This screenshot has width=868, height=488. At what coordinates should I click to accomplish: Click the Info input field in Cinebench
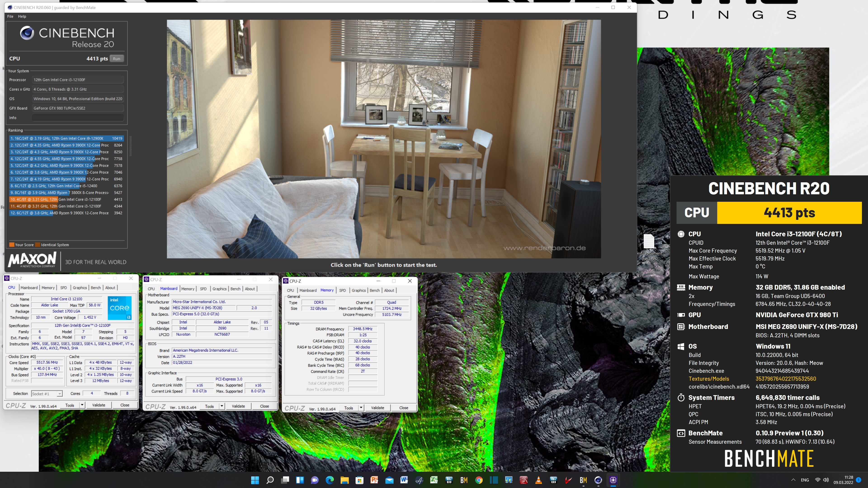pyautogui.click(x=78, y=117)
